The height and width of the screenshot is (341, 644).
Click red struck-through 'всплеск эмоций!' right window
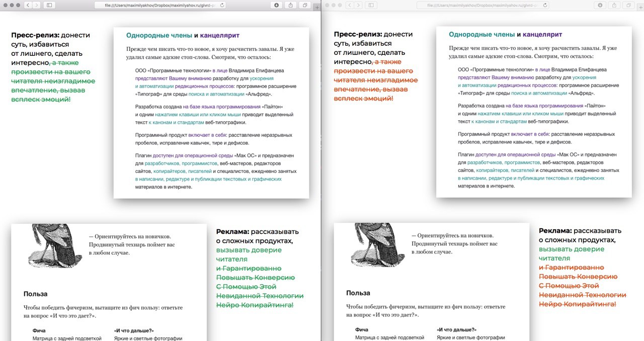[363, 98]
